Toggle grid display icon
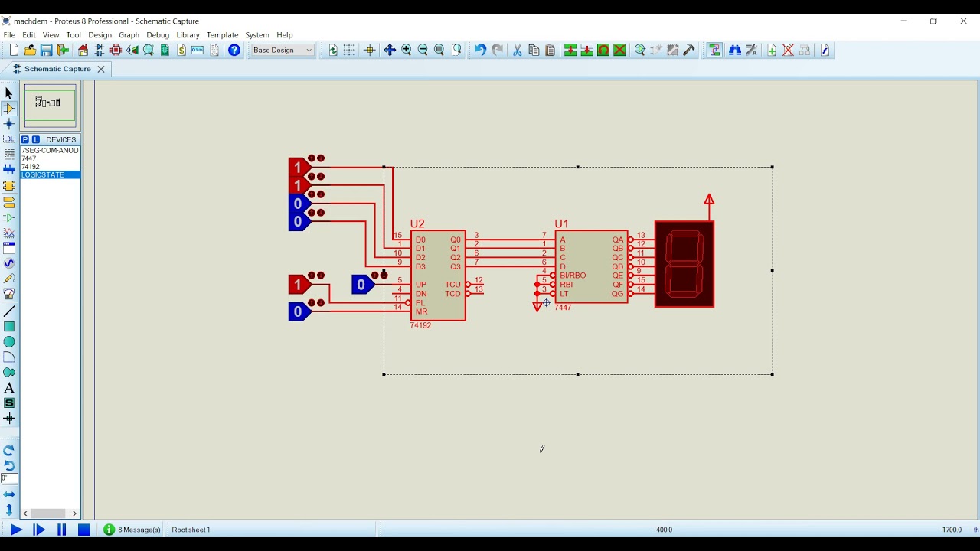Image resolution: width=980 pixels, height=551 pixels. click(x=349, y=51)
